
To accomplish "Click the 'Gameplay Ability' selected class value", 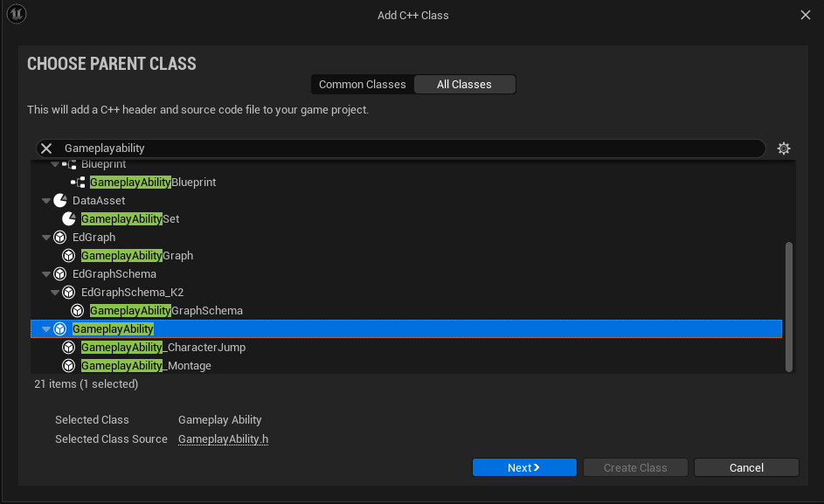I will pos(219,420).
